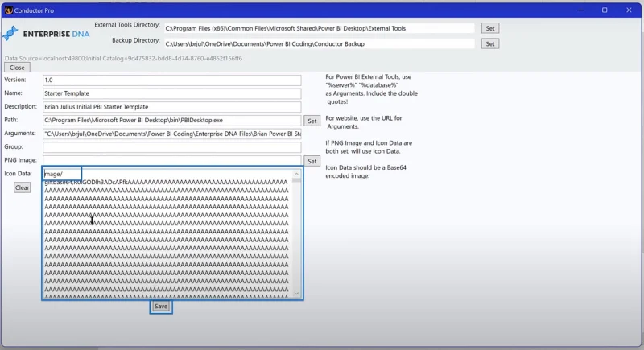Click the Enterprise DNA logo
644x350 pixels.
[x=46, y=34]
